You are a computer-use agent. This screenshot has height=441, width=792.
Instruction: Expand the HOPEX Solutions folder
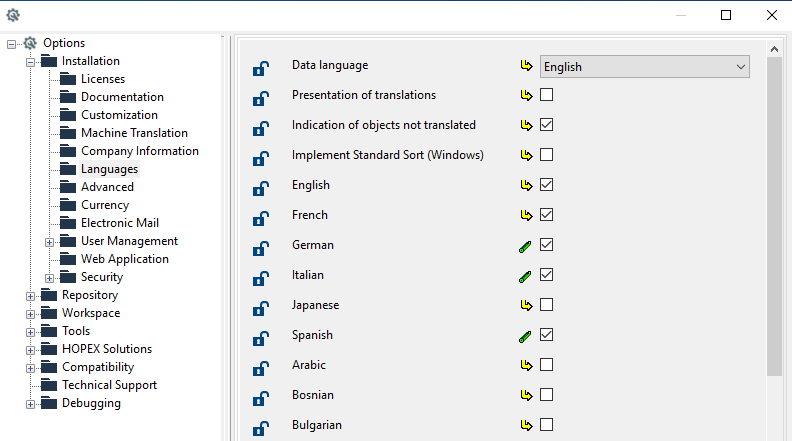click(x=30, y=351)
